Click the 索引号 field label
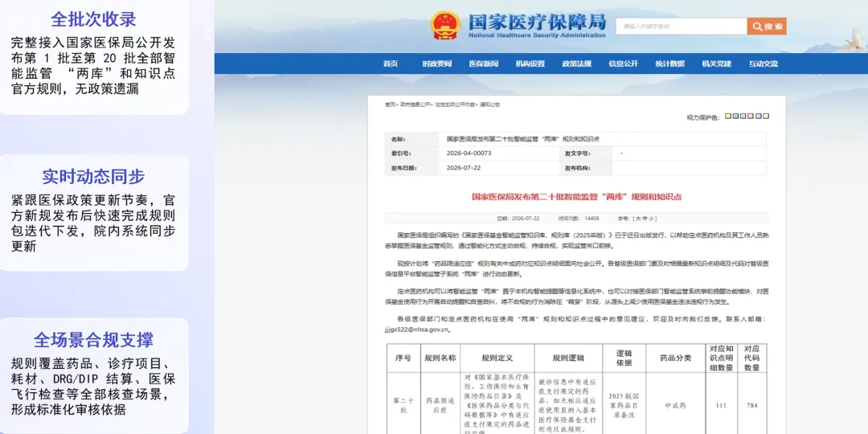 coord(401,153)
